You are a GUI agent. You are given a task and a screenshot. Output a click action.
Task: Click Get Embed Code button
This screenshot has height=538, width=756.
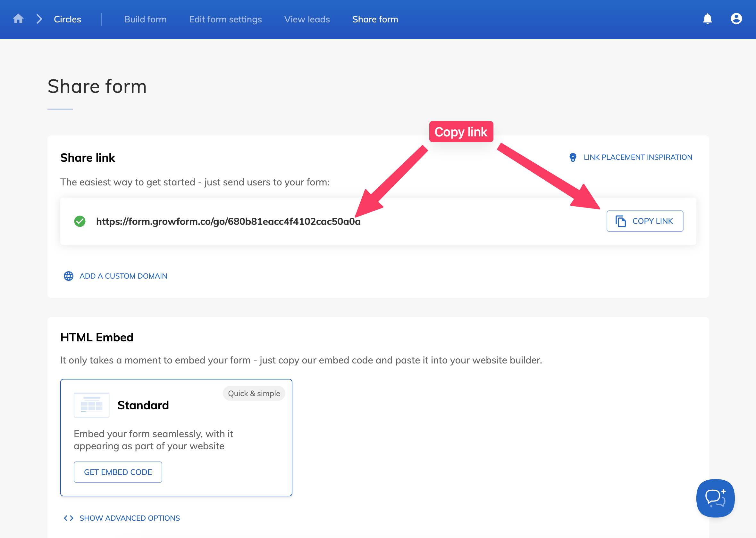pyautogui.click(x=118, y=472)
